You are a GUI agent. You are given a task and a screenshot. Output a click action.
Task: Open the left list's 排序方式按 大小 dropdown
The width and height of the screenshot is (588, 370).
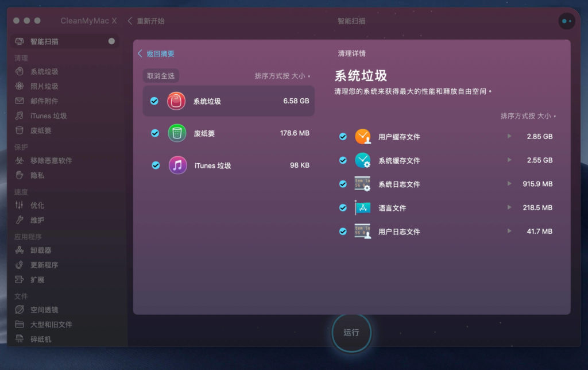click(x=283, y=76)
